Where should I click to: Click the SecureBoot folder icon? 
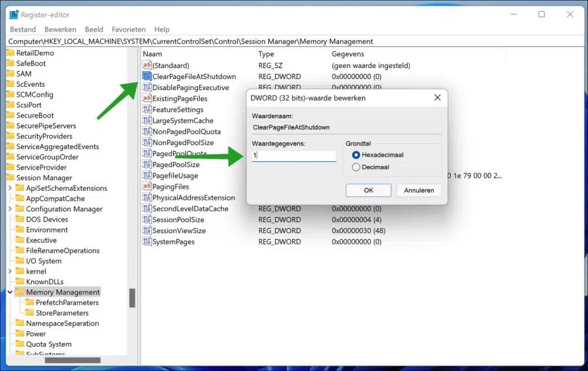coord(10,115)
